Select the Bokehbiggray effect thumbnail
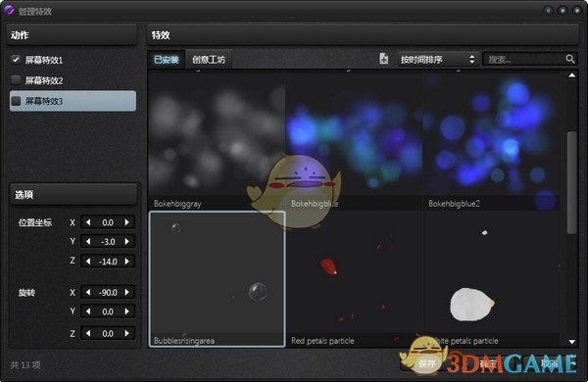Viewport: 588px width, 382px height. 217,141
